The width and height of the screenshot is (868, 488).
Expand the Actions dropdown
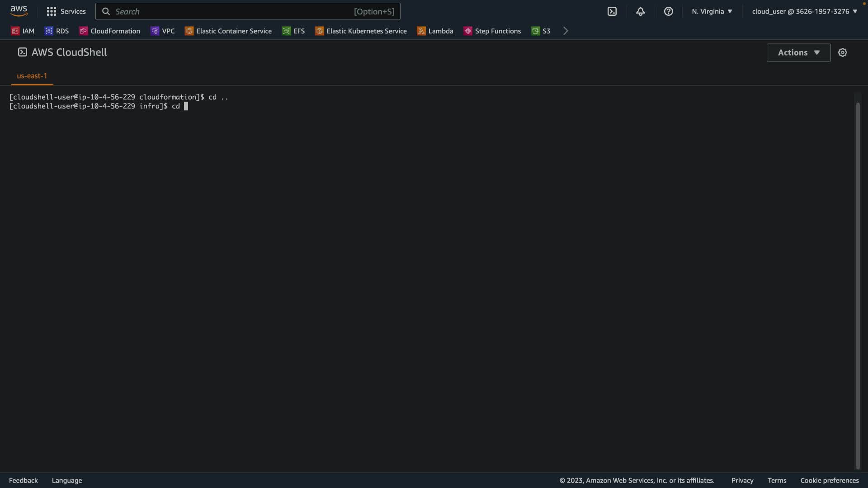click(798, 52)
